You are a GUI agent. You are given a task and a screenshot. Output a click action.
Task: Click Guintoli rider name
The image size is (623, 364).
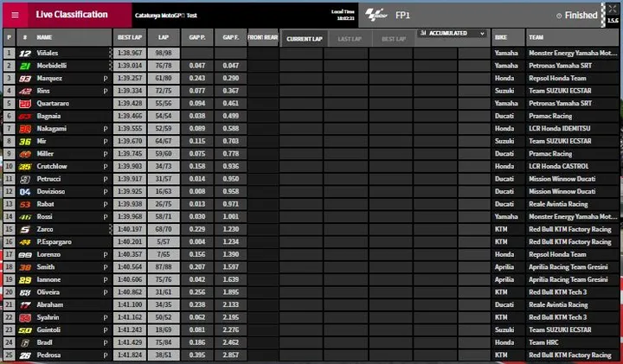(48, 330)
